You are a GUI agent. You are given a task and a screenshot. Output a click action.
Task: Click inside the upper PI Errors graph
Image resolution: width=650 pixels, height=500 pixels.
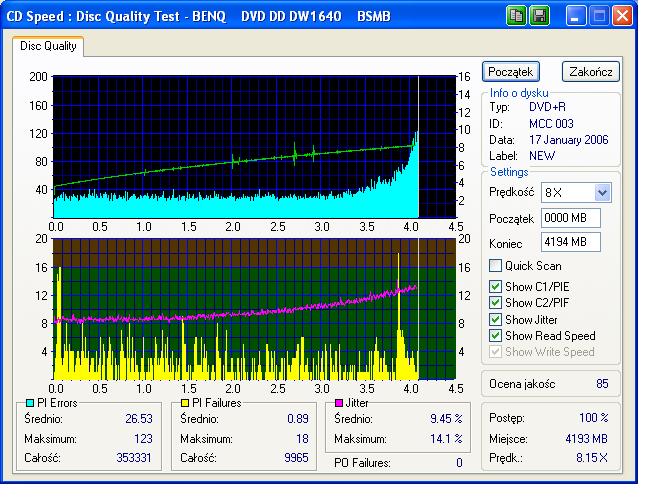click(x=255, y=147)
